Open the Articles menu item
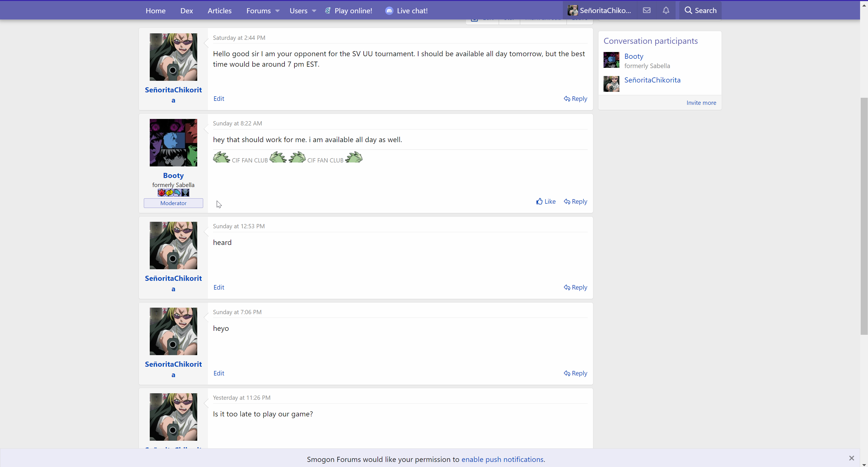Image resolution: width=868 pixels, height=467 pixels. [219, 11]
